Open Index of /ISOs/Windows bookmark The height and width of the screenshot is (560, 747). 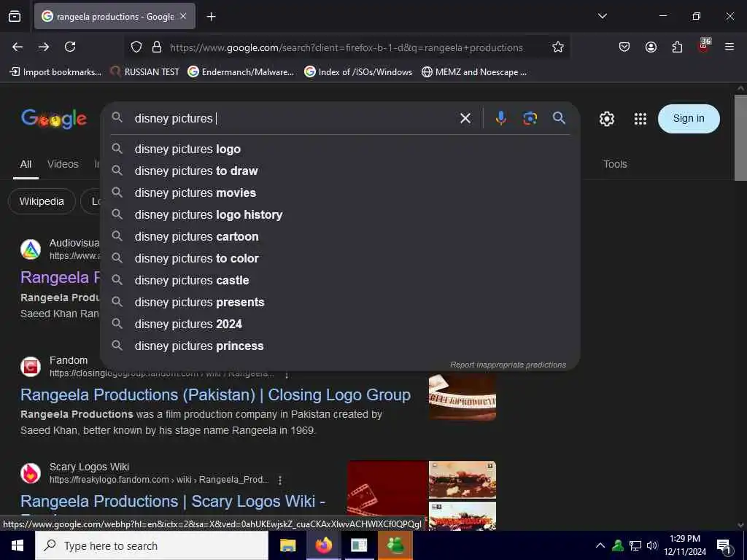(x=358, y=72)
